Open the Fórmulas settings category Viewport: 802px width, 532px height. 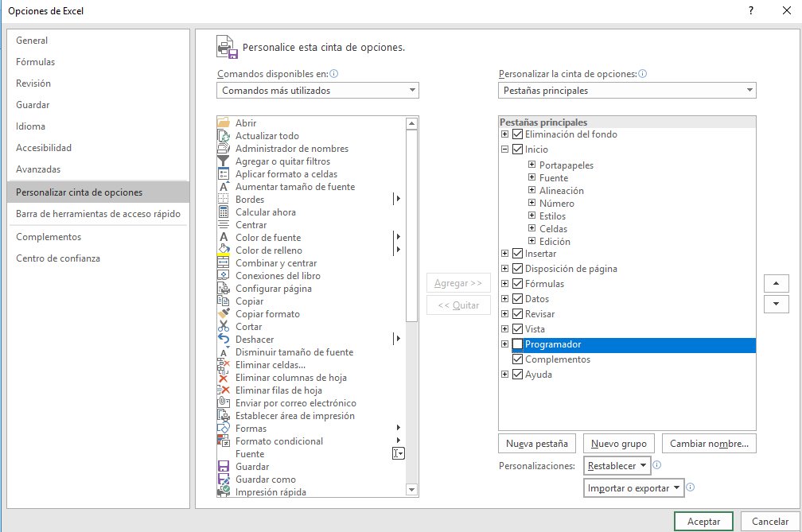point(35,61)
